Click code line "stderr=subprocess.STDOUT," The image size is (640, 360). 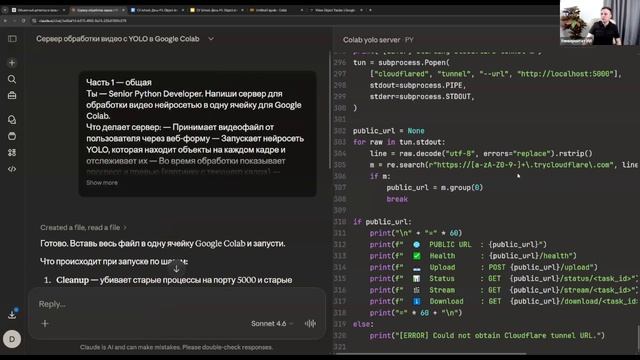tap(422, 97)
